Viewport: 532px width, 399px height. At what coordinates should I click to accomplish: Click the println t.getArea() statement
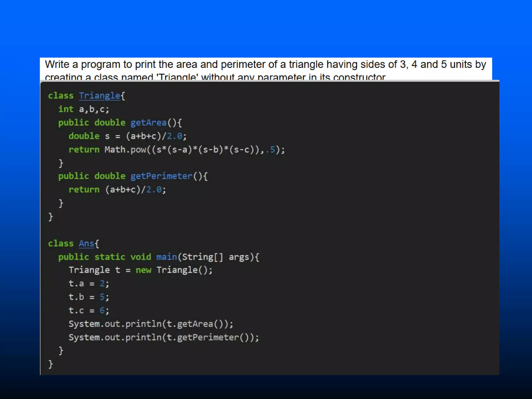[151, 324]
